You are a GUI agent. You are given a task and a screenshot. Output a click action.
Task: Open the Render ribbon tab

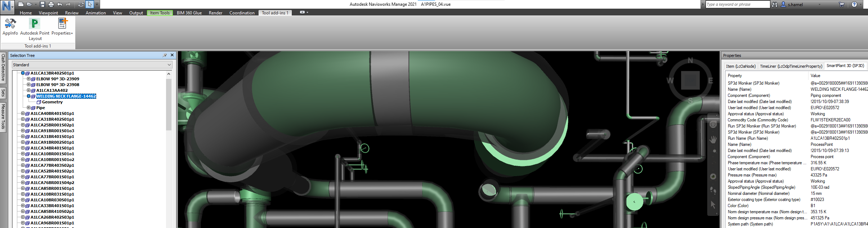(x=215, y=13)
